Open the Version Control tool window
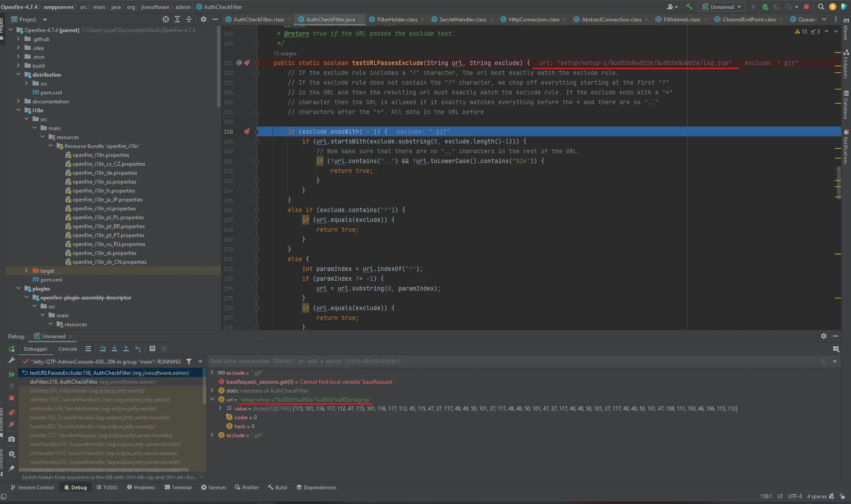This screenshot has height=504, width=851. [x=32, y=487]
